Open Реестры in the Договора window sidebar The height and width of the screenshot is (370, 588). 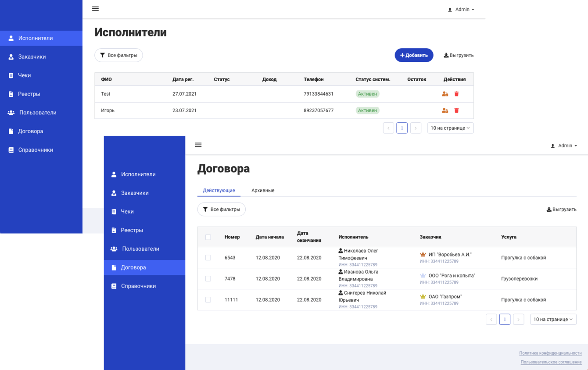144,230
